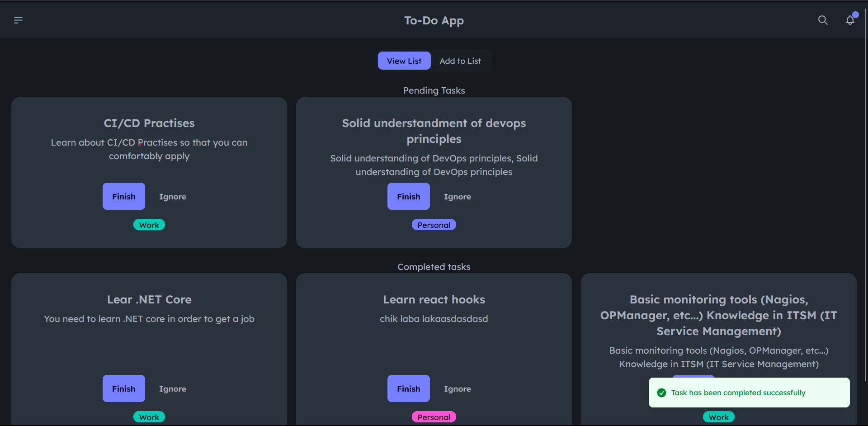The height and width of the screenshot is (426, 868).
Task: Click Ignore on Lear .NET Core card
Action: pyautogui.click(x=172, y=389)
